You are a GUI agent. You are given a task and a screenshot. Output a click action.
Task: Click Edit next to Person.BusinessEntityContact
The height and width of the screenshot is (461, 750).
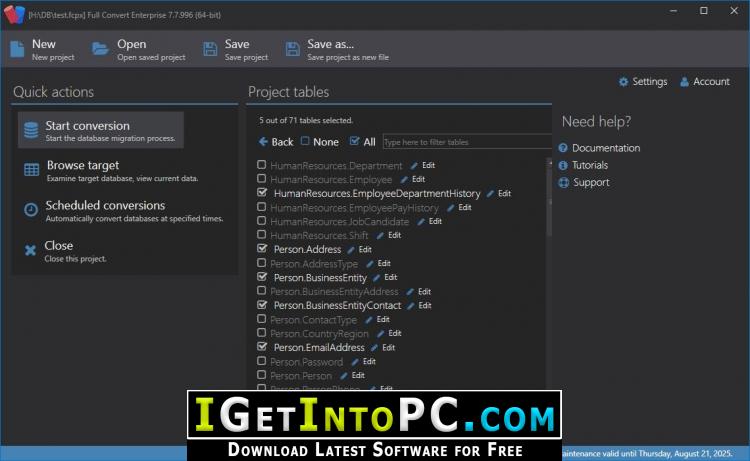point(425,306)
